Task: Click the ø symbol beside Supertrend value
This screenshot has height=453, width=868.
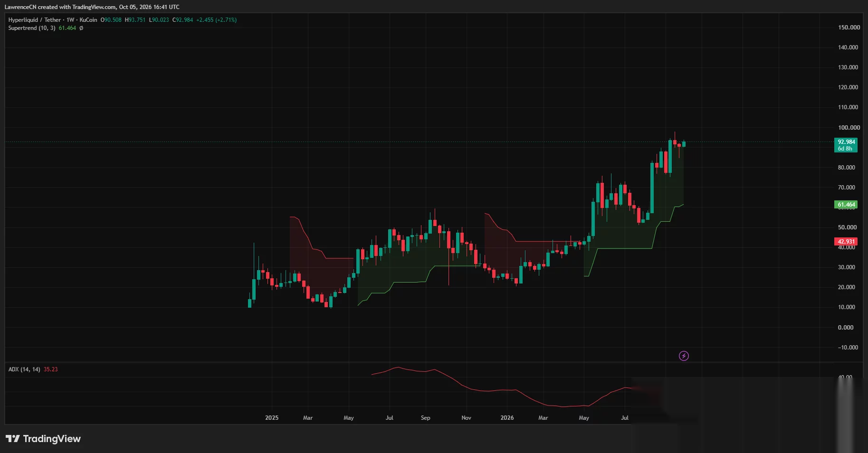Action: tap(81, 28)
